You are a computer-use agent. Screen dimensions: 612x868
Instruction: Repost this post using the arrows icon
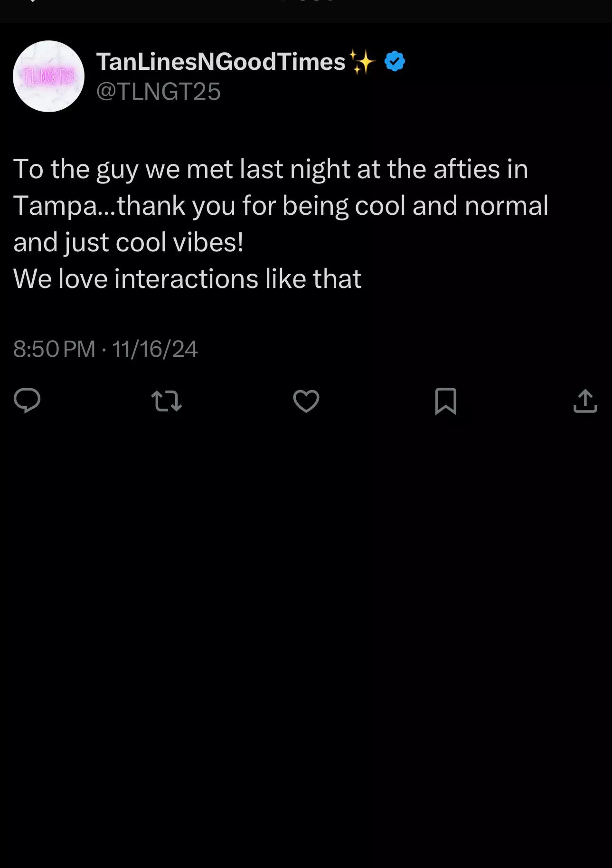166,401
